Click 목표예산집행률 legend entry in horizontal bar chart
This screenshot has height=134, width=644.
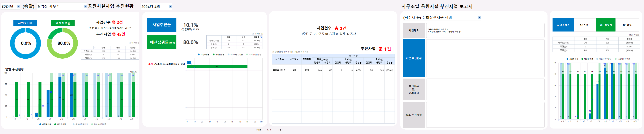point(254,54)
